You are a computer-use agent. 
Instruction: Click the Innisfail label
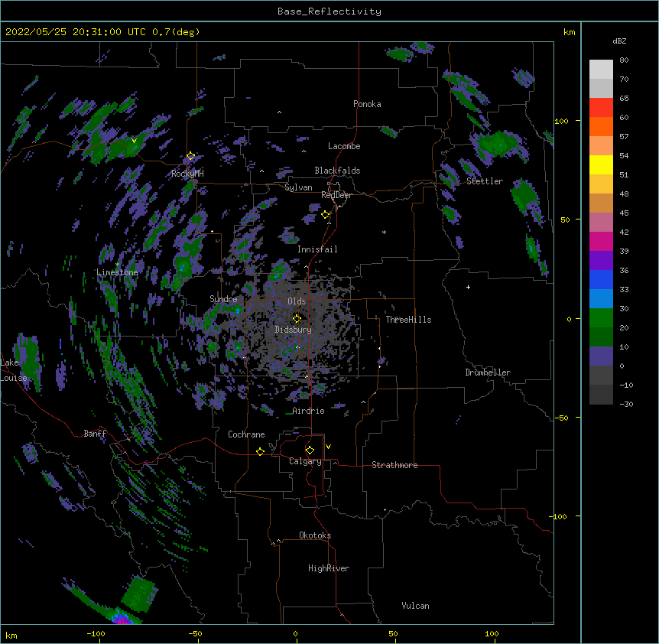317,249
